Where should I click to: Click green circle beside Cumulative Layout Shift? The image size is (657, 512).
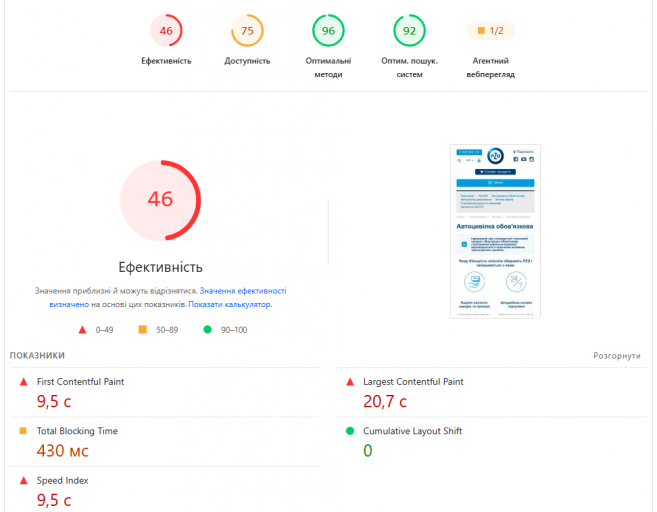coord(350,431)
